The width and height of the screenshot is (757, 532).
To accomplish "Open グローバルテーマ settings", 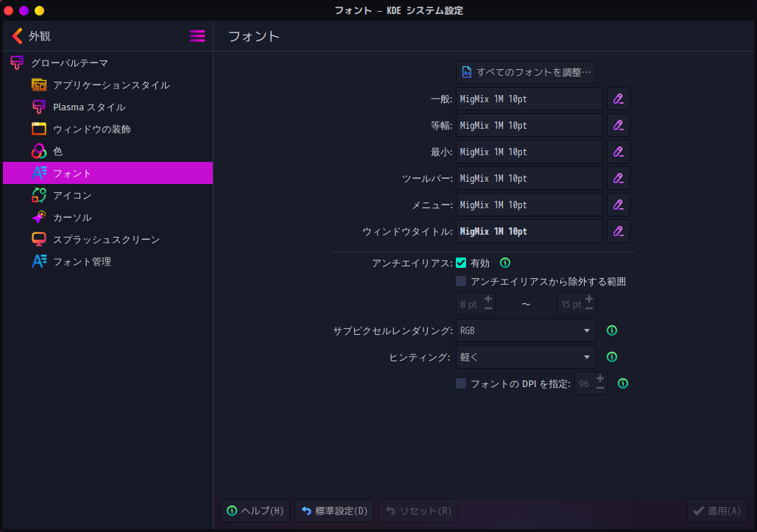I will point(108,63).
